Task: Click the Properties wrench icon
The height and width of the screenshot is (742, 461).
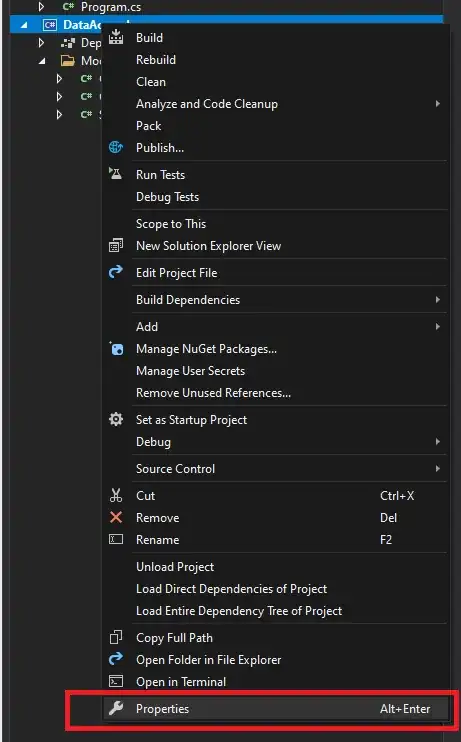Action: point(116,708)
